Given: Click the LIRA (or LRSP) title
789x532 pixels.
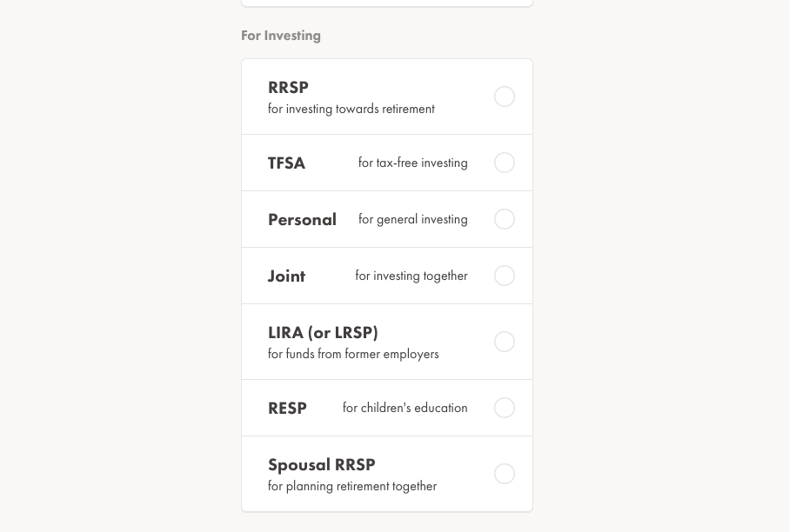Looking at the screenshot, I should pyautogui.click(x=323, y=333).
